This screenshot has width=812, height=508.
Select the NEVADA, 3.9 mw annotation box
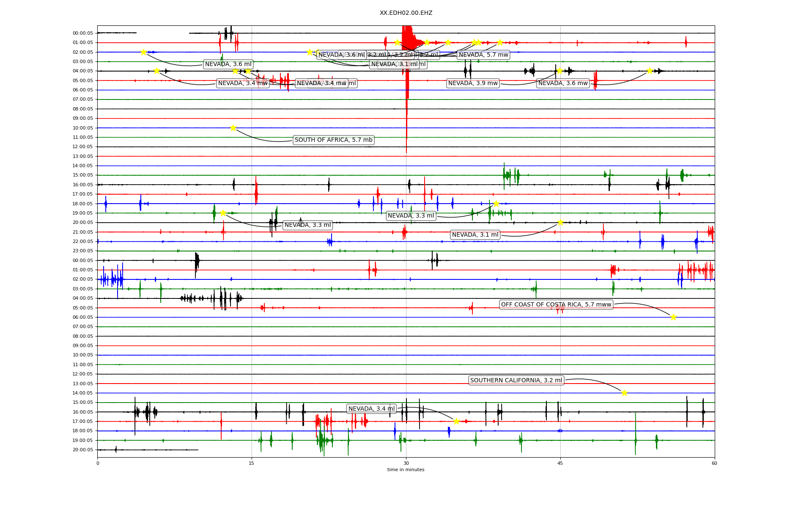pos(473,83)
